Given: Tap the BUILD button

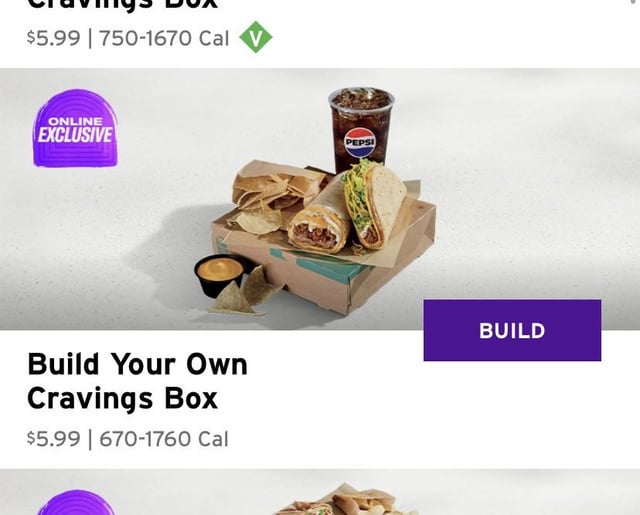Looking at the screenshot, I should [x=512, y=330].
